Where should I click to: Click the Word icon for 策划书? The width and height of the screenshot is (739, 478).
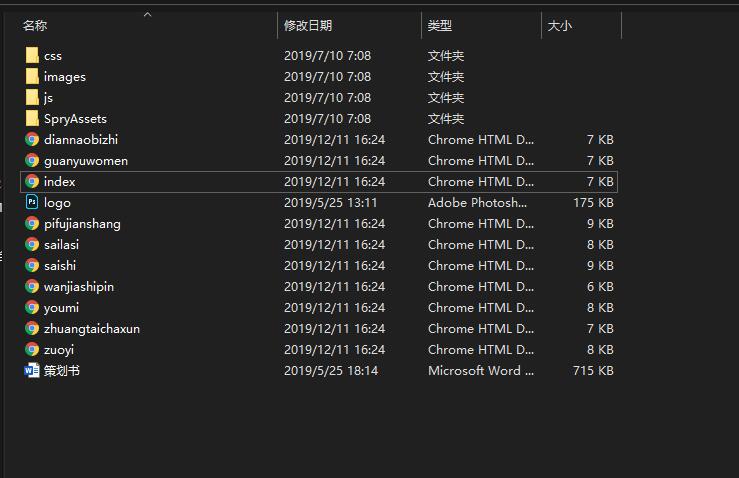coord(32,371)
